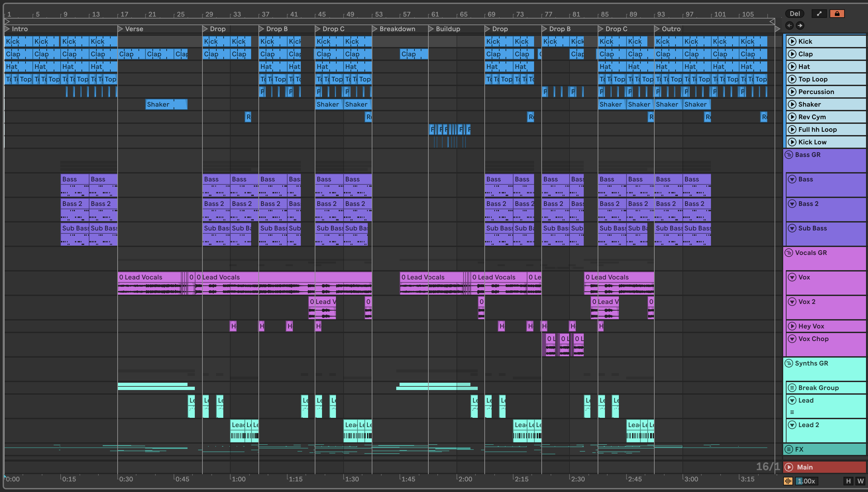
Task: Click the Del locator button
Action: (x=795, y=14)
